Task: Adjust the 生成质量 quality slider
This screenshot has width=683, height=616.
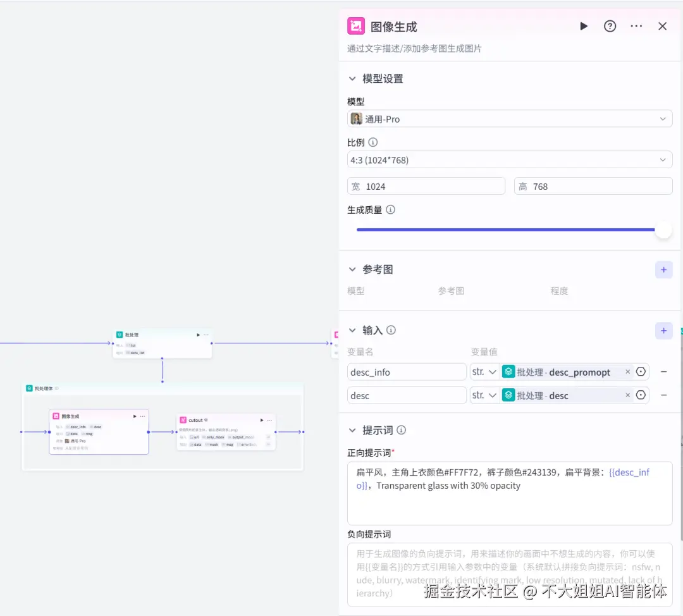Action: (662, 230)
